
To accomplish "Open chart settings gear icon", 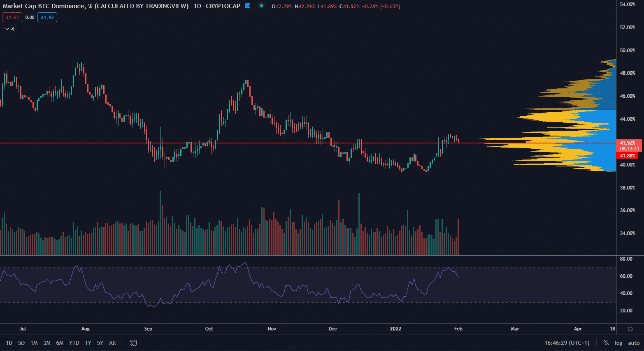I will pyautogui.click(x=630, y=329).
